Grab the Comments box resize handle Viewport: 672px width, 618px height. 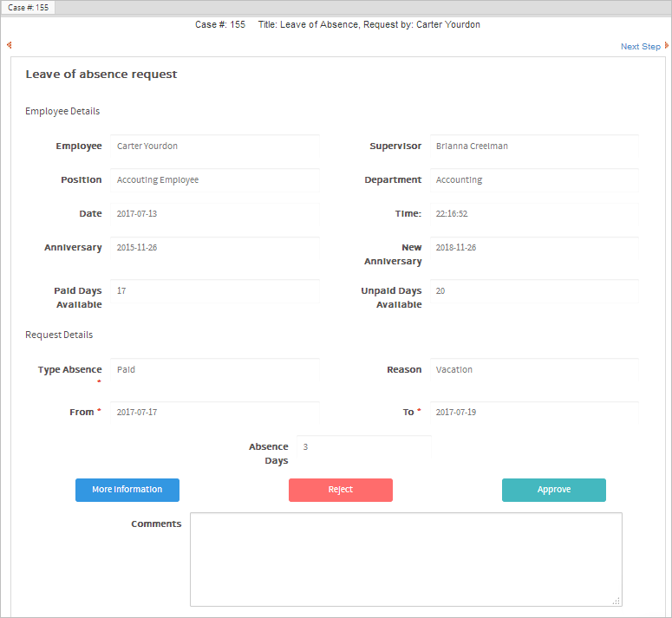[617, 601]
